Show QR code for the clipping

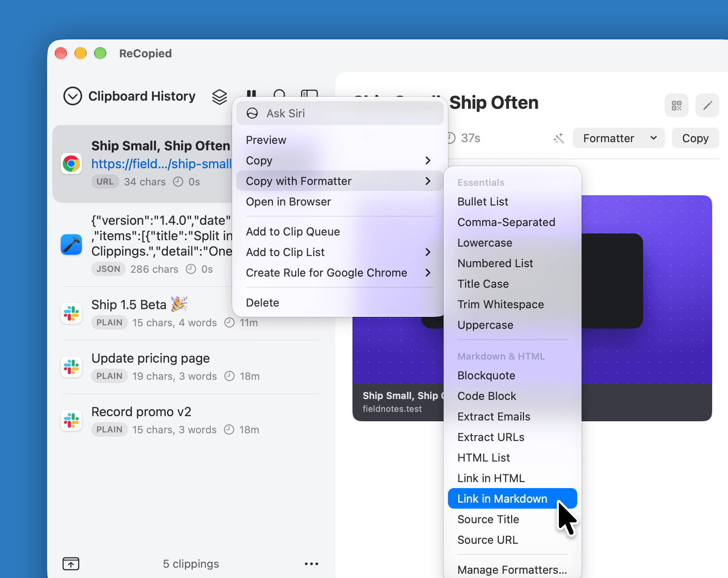(x=677, y=105)
